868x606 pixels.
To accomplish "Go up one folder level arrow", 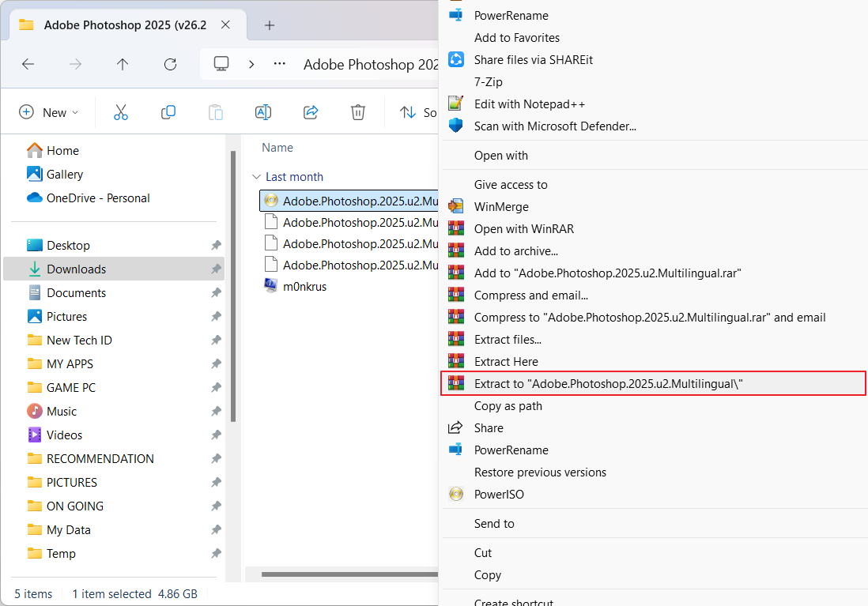I will [x=123, y=64].
